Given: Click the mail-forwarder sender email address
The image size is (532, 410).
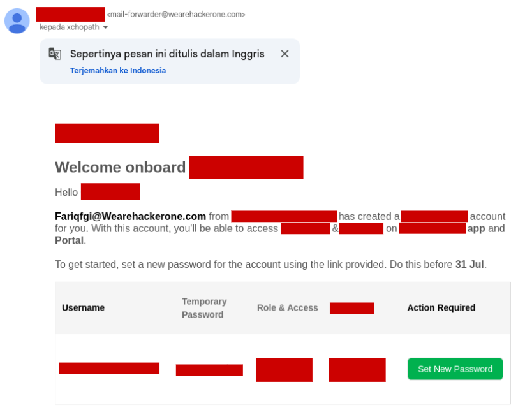Looking at the screenshot, I should [176, 14].
